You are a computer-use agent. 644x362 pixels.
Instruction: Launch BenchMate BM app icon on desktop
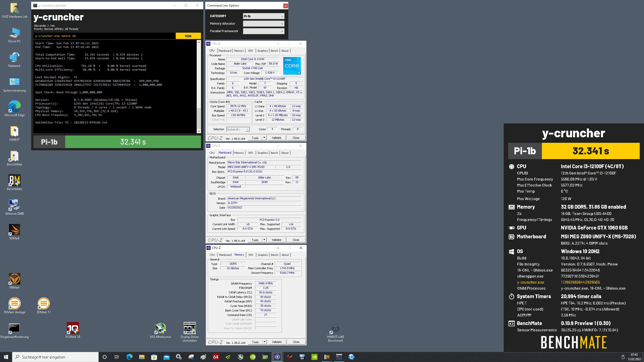(14, 183)
